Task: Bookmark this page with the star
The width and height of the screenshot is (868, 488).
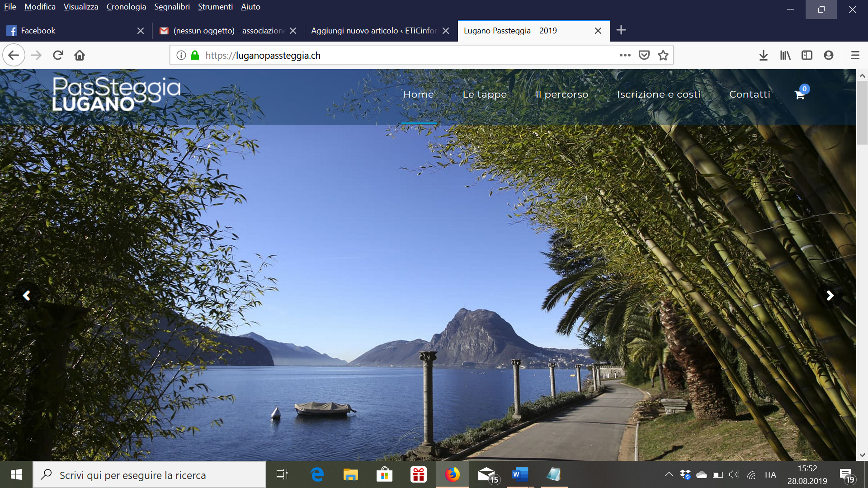Action: [663, 55]
